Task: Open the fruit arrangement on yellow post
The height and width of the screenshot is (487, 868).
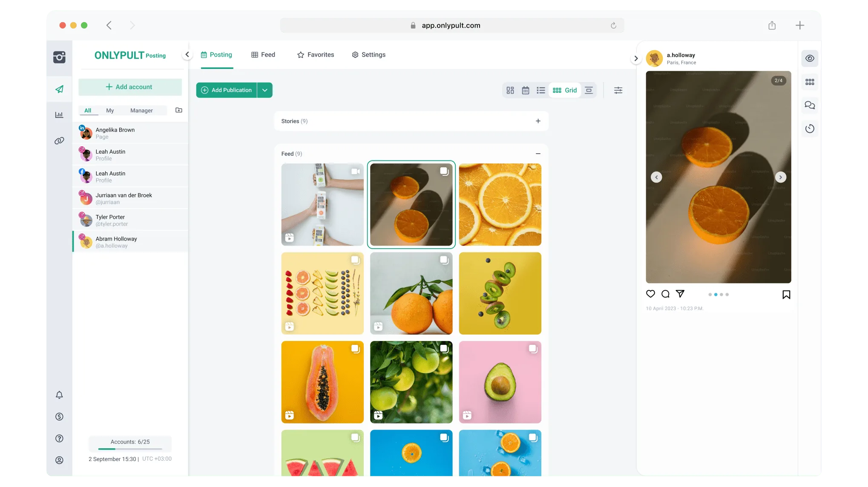Action: [322, 293]
